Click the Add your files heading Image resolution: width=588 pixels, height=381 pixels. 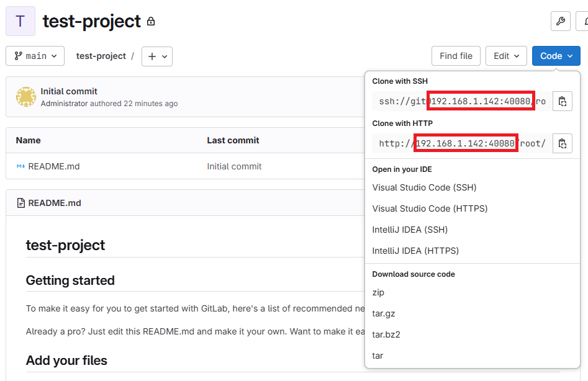point(66,361)
